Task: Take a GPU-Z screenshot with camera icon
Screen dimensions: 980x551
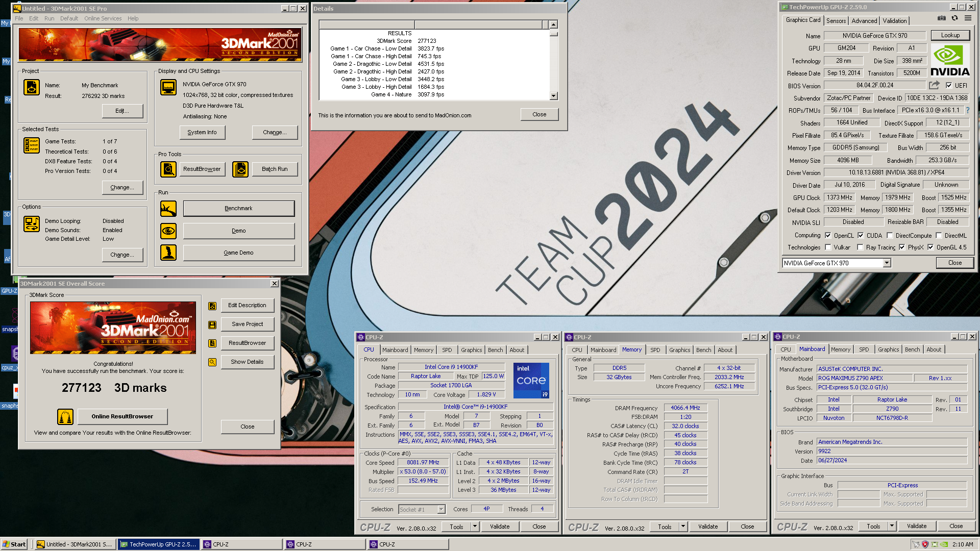Action: click(942, 18)
